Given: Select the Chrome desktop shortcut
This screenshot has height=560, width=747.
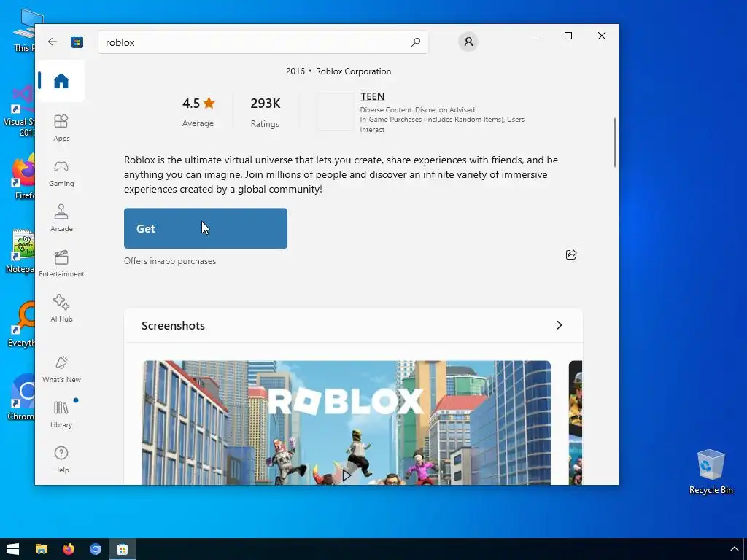Looking at the screenshot, I should click(x=21, y=397).
